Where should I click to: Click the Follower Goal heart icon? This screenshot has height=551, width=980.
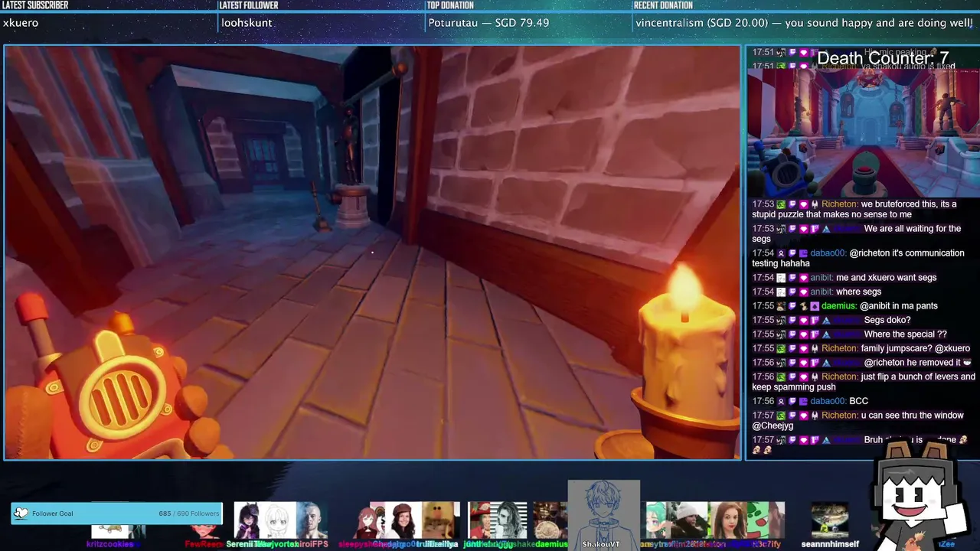(x=21, y=514)
